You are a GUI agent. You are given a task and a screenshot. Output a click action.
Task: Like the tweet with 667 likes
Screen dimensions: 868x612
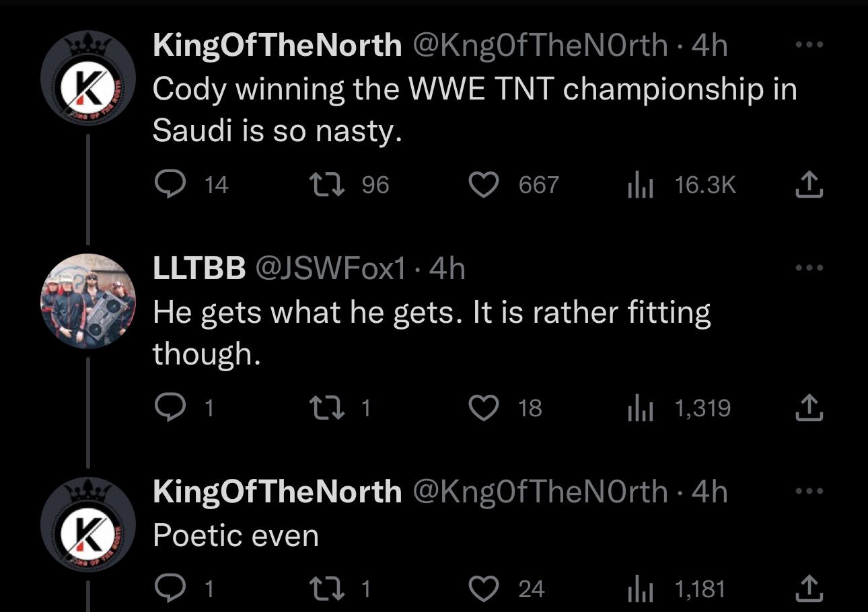point(482,184)
